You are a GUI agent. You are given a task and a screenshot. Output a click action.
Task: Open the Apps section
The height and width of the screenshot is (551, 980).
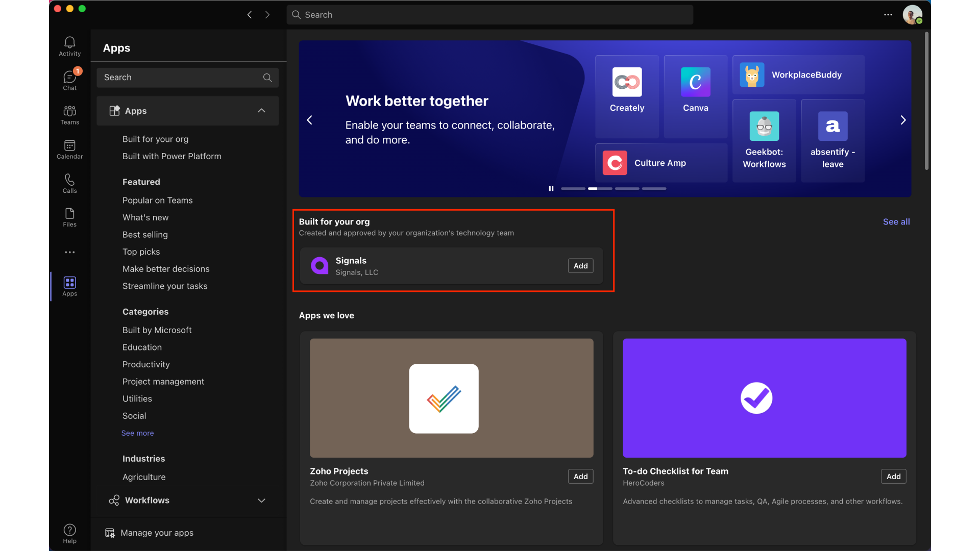point(69,286)
